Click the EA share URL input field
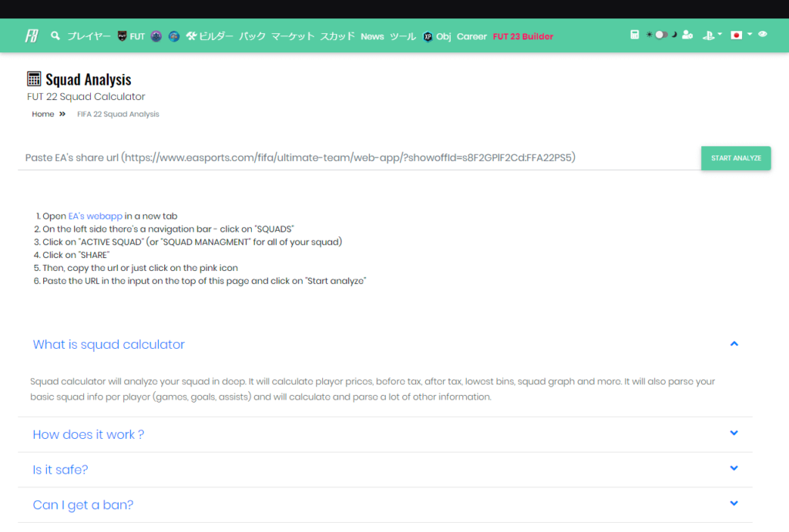The image size is (789, 532). [x=359, y=158]
